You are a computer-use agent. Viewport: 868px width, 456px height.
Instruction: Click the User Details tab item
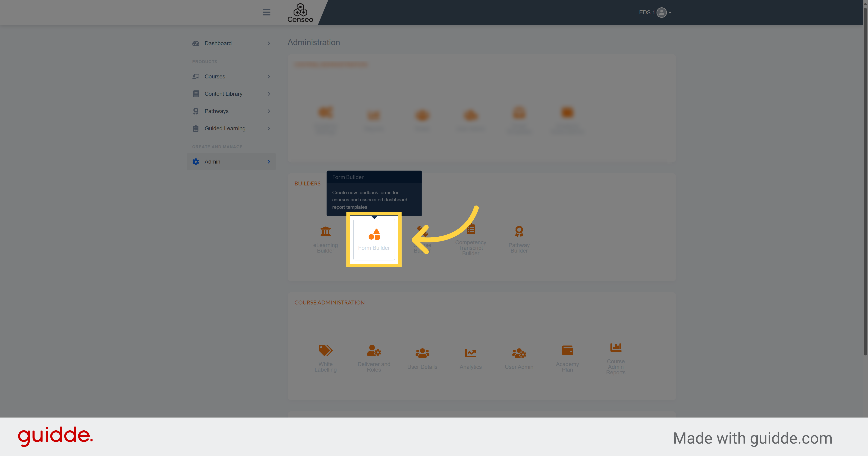[x=422, y=357]
